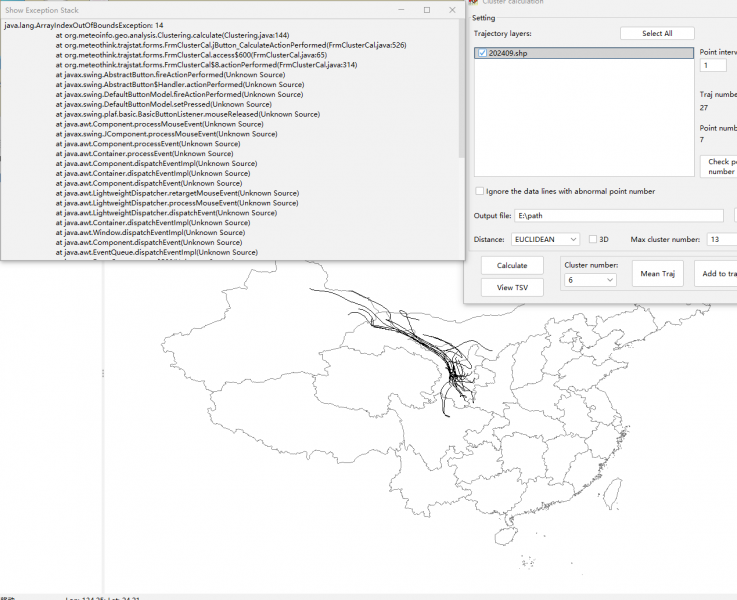The image size is (737, 600).
Task: Minimize the Show Exception Stack window
Action: (399, 10)
